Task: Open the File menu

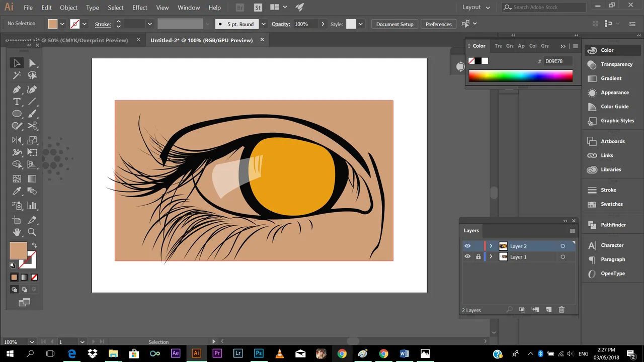Action: coord(28,8)
